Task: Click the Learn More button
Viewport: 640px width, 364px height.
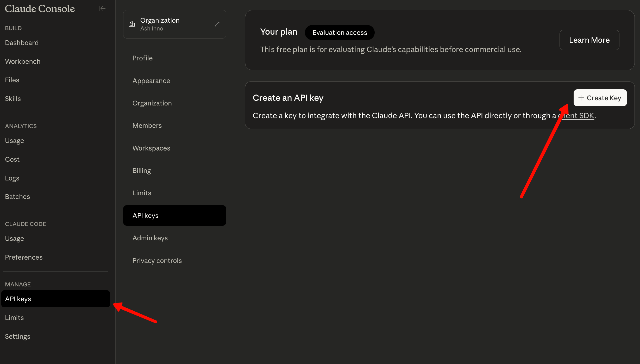Action: coord(589,40)
